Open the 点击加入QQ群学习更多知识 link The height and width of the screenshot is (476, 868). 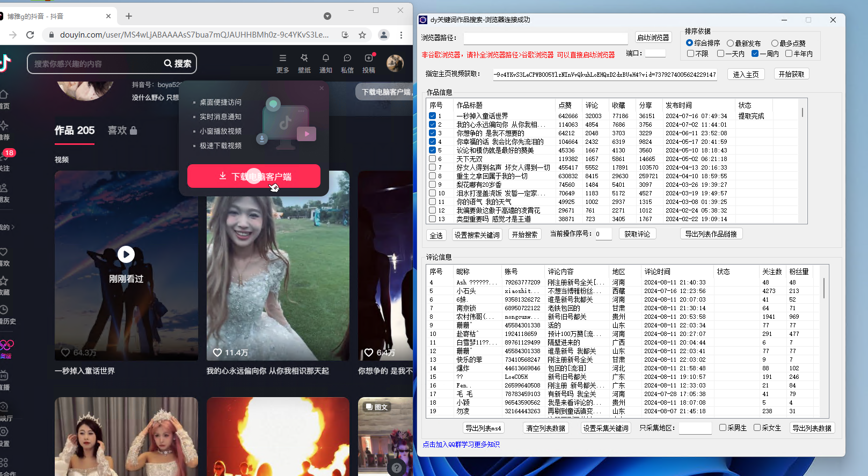(461, 444)
